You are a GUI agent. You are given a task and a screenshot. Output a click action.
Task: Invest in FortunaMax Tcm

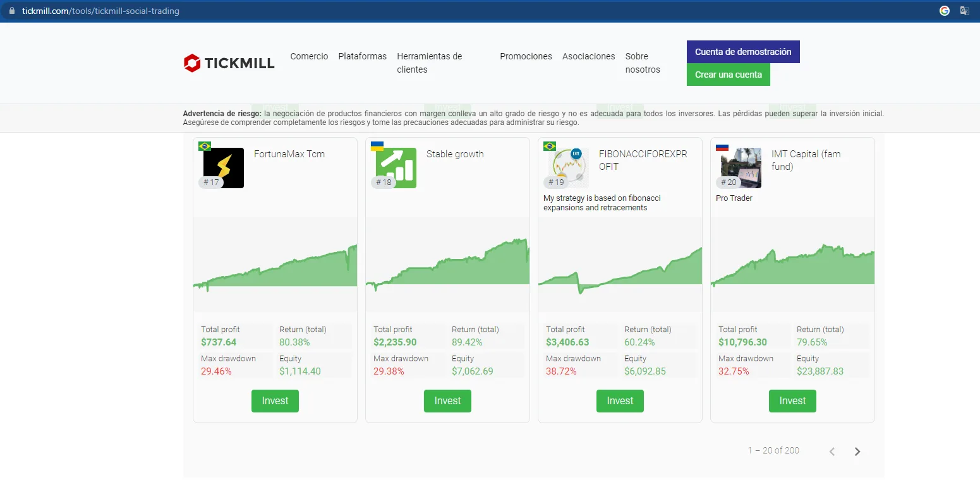(x=275, y=401)
